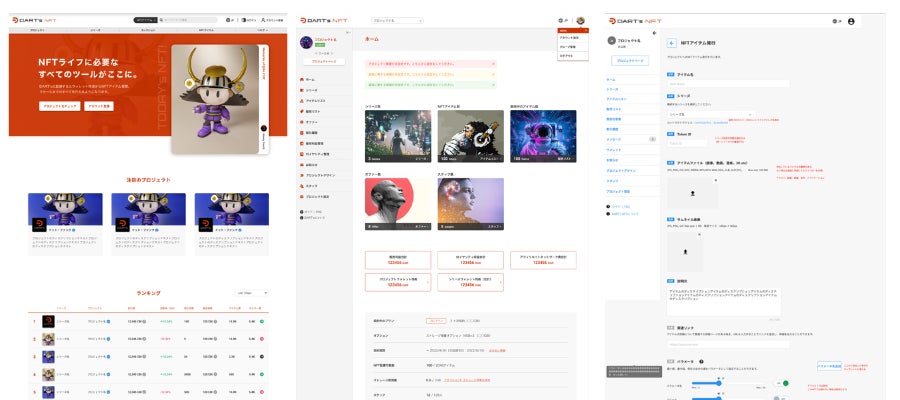The height and width of the screenshot is (400, 900).
Task: Click the slider beside the gray parameter switch
Action: click(x=728, y=397)
